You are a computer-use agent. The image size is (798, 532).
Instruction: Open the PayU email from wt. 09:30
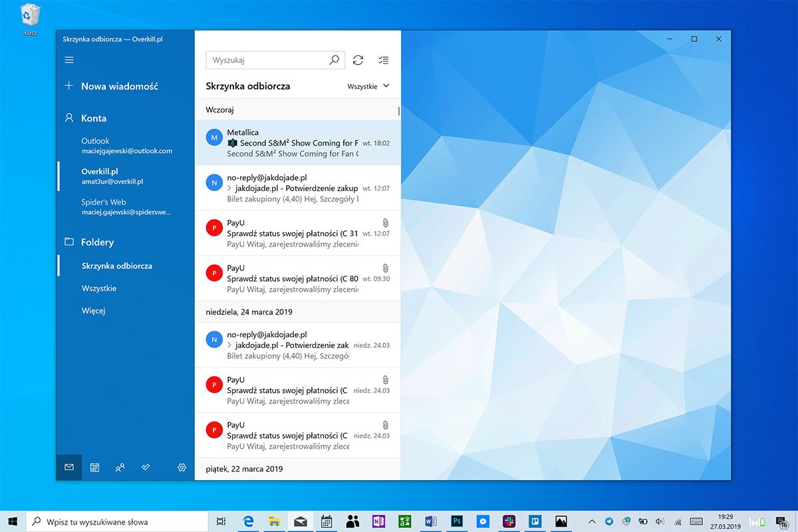(297, 278)
